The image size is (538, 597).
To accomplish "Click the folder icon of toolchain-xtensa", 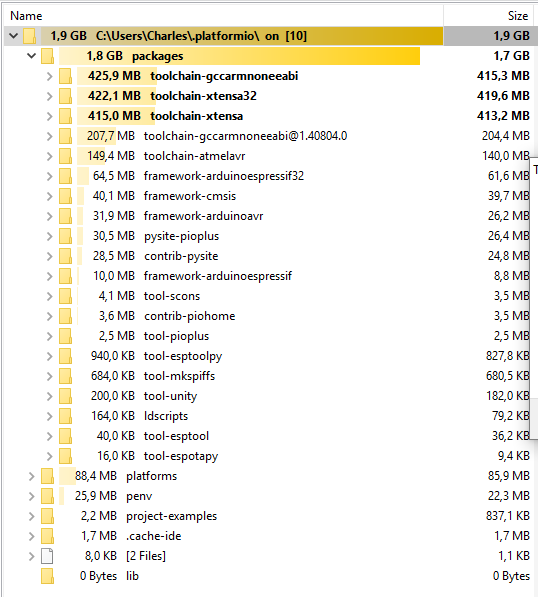I will click(65, 116).
